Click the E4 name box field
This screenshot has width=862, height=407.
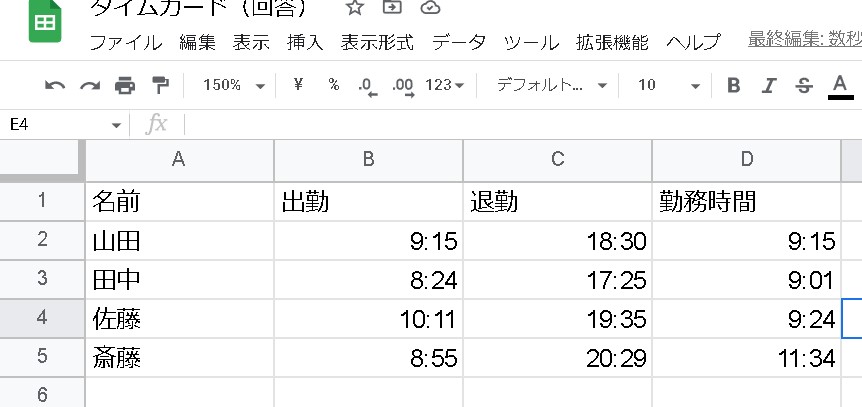(x=60, y=124)
